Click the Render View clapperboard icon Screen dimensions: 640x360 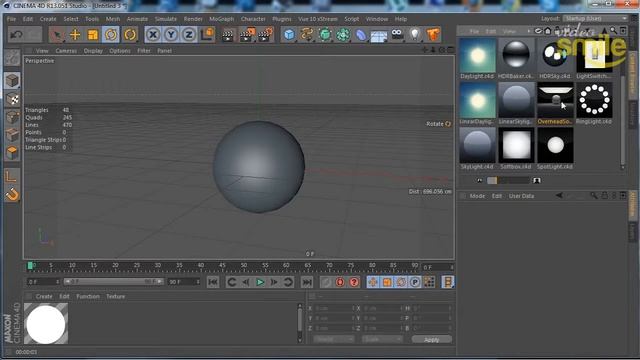[228, 36]
